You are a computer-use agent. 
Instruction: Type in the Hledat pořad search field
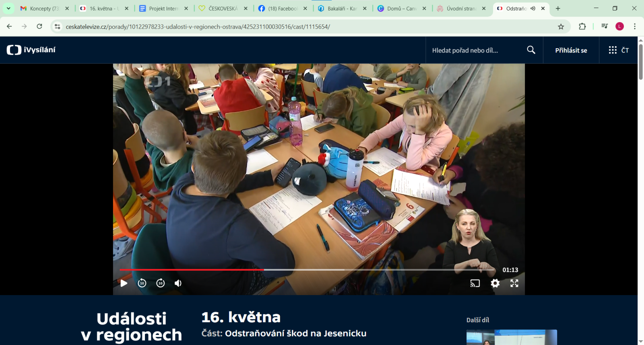(x=475, y=50)
